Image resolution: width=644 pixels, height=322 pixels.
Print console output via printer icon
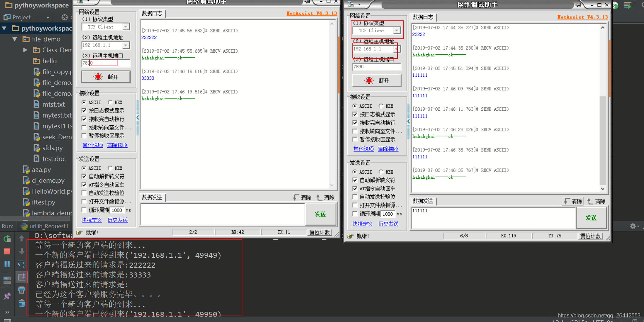(x=21, y=290)
